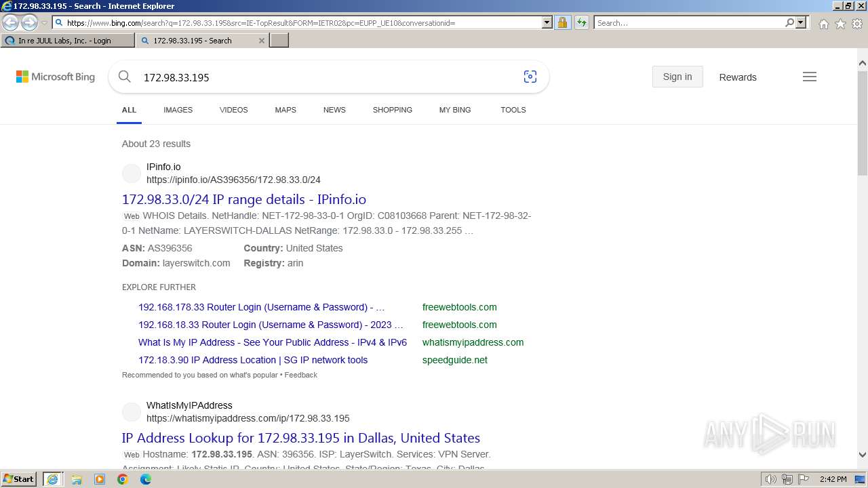Open File Explorer folder in taskbar
The width and height of the screenshot is (868, 488).
(x=77, y=479)
